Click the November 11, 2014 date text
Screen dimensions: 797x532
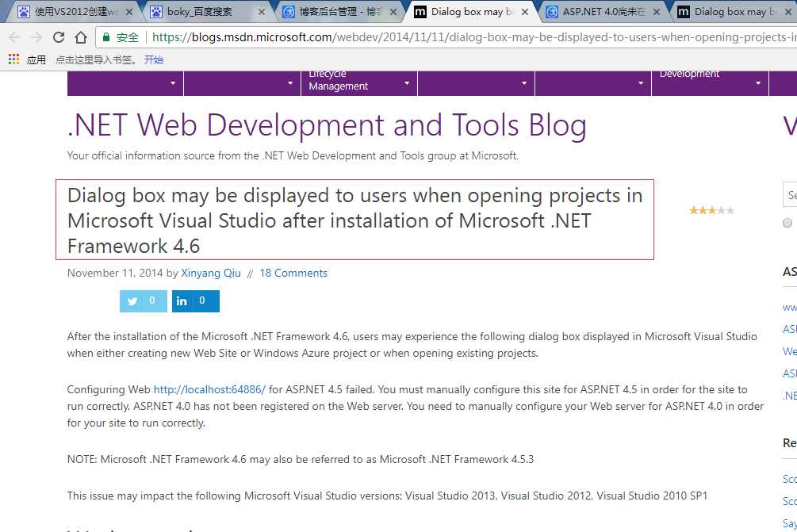coord(115,274)
